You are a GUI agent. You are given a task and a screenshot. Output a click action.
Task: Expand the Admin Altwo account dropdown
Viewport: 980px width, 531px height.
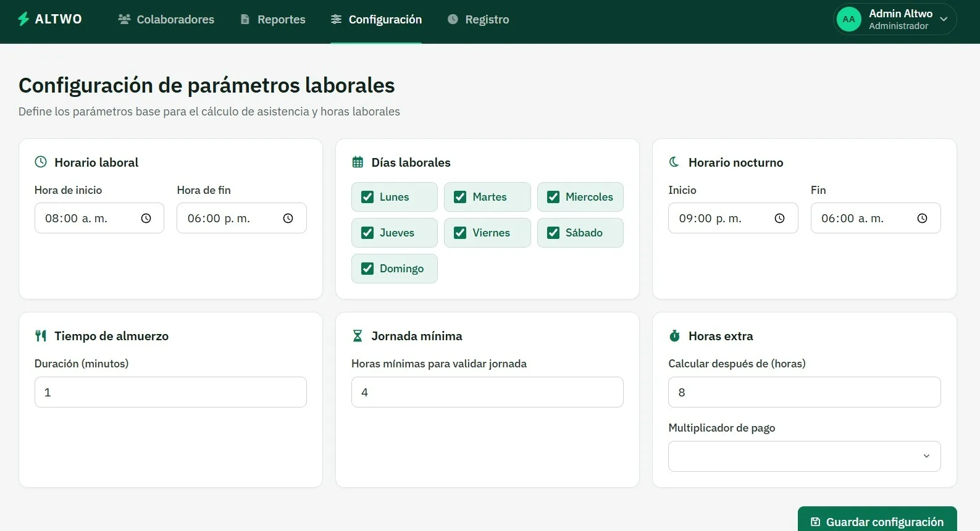[944, 19]
